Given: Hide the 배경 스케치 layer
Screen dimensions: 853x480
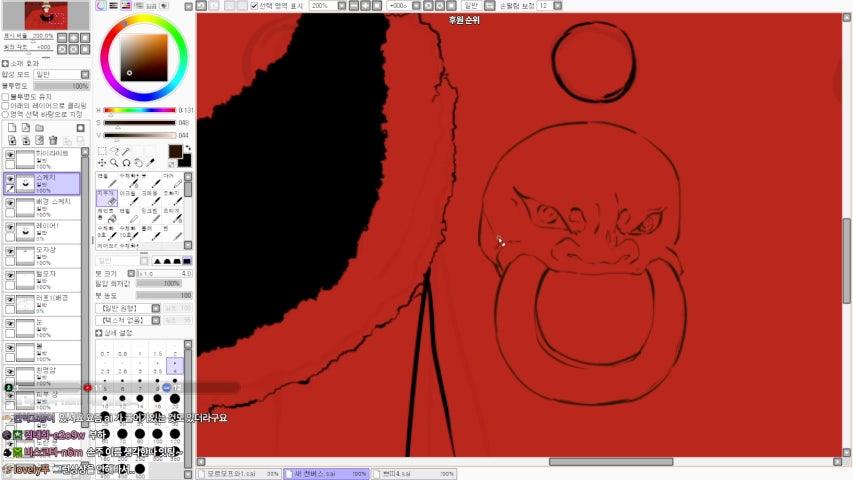Looking at the screenshot, I should (x=10, y=203).
